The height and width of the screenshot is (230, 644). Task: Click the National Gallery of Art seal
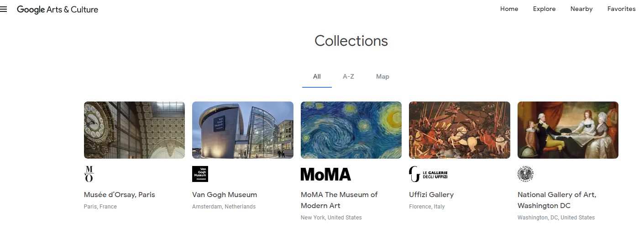pyautogui.click(x=526, y=174)
